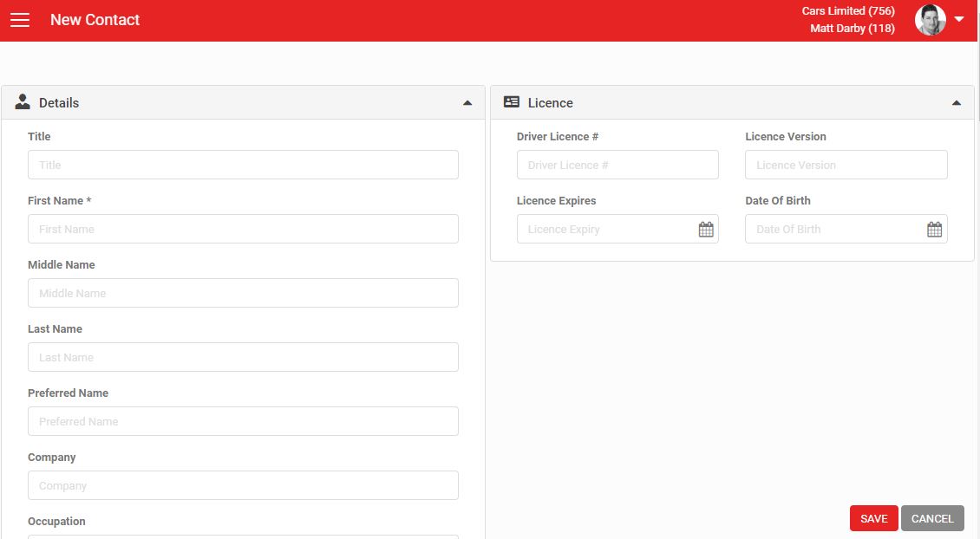
Task: Click the Licence panel heading
Action: [550, 103]
